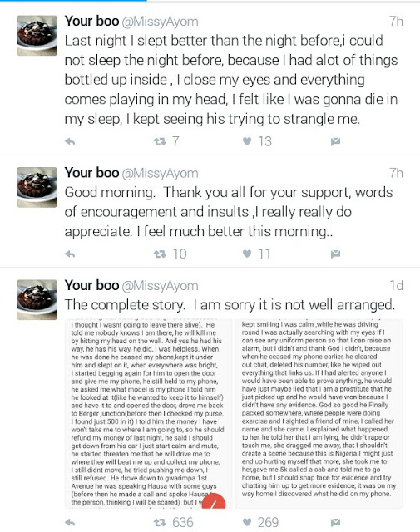Open 1d timestamp of complete story tweet
The width and height of the screenshot is (420, 532).
tap(396, 286)
